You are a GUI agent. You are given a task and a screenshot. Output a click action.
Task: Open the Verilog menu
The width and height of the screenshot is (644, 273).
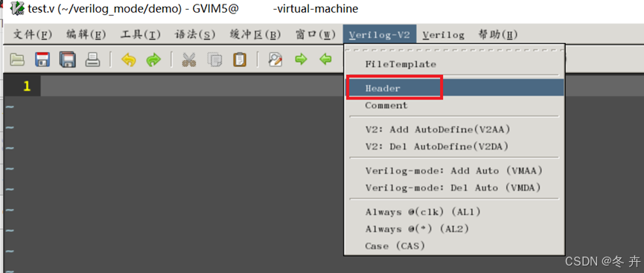444,34
